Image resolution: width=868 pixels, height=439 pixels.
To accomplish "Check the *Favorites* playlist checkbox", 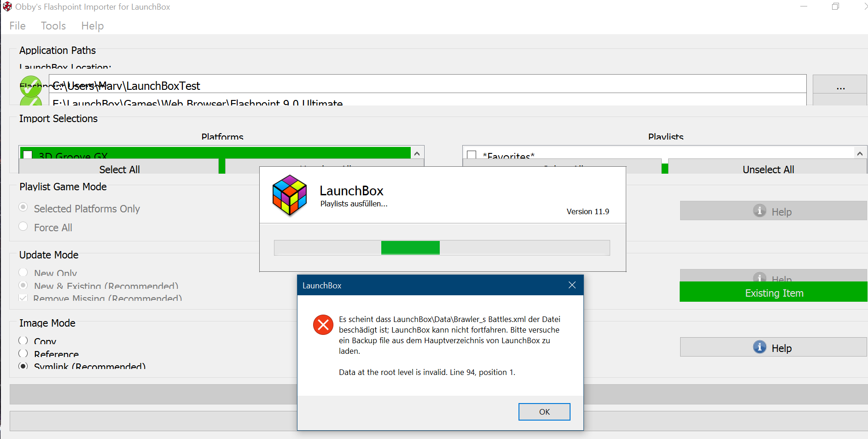I will click(x=472, y=155).
